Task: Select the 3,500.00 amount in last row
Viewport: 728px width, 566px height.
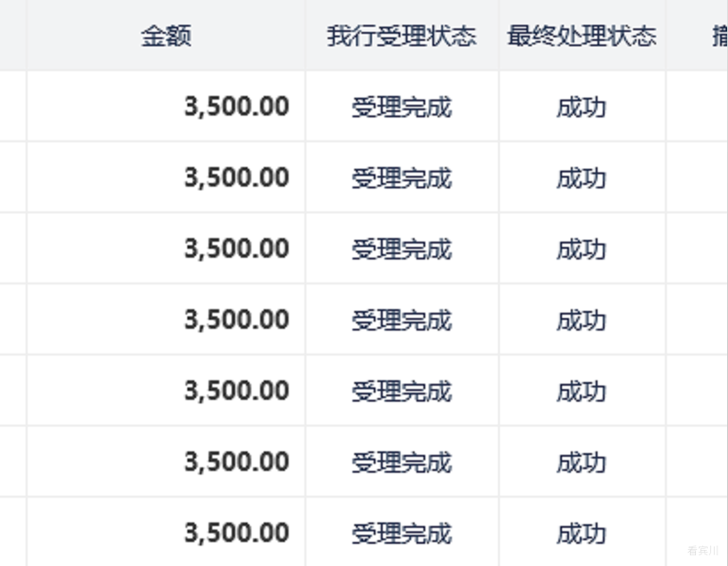Action: tap(237, 532)
